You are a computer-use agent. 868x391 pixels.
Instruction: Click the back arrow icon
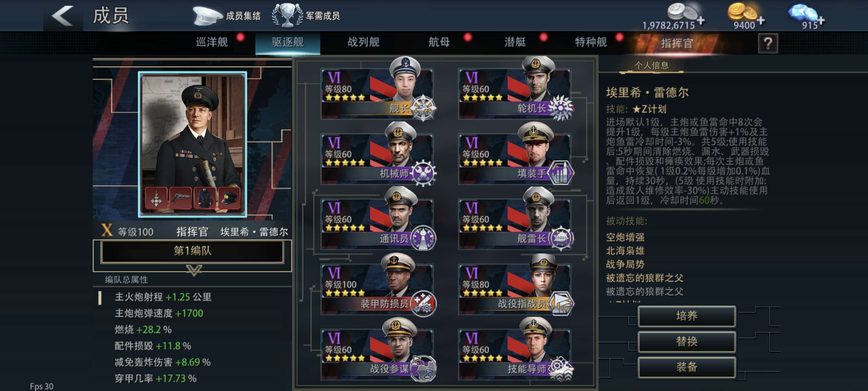pos(63,16)
